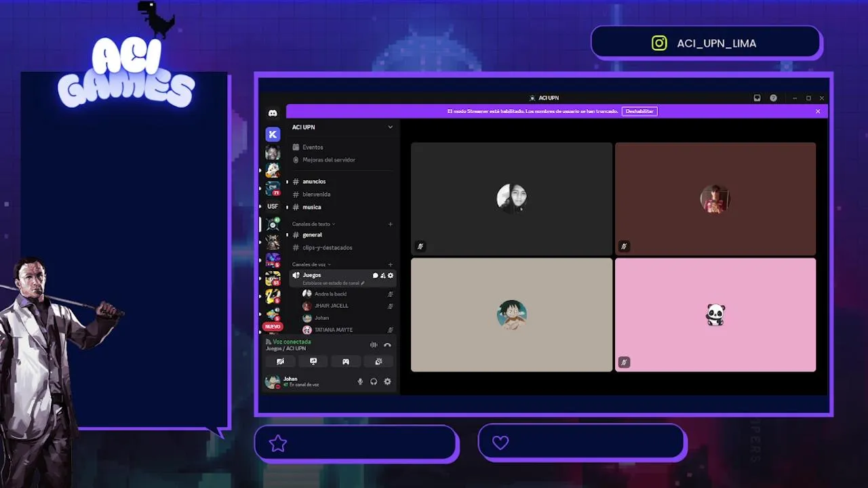Screen dimensions: 868x488
Task: Focus the pink panda video tile
Action: click(x=715, y=314)
